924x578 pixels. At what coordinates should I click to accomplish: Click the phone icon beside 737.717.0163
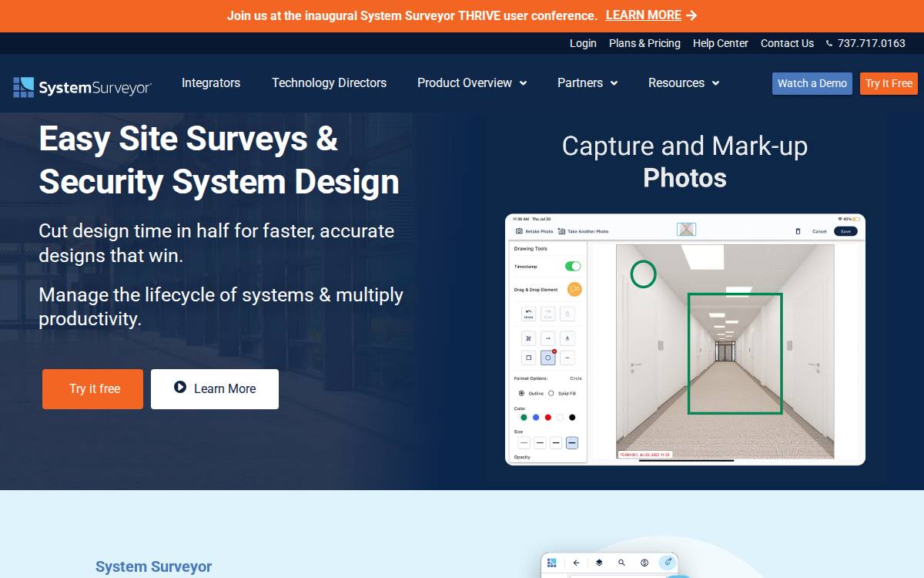(829, 44)
